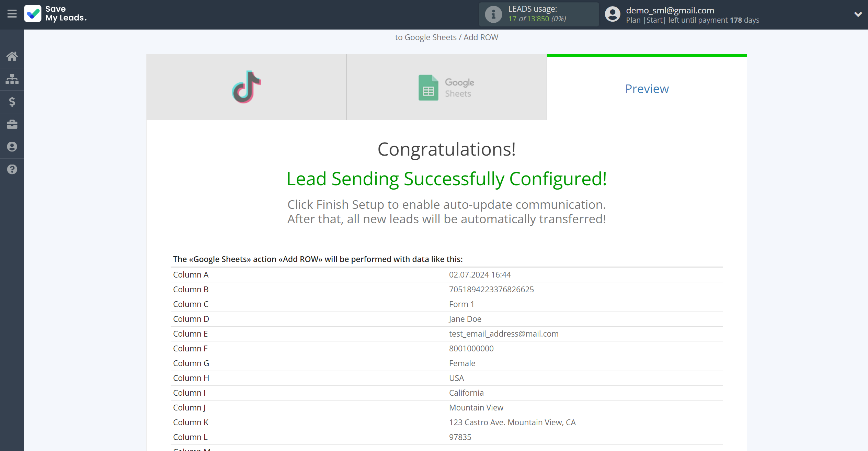Click the 'to Google Sheets / Add ROW' subtitle
The height and width of the screenshot is (451, 868).
pos(446,37)
